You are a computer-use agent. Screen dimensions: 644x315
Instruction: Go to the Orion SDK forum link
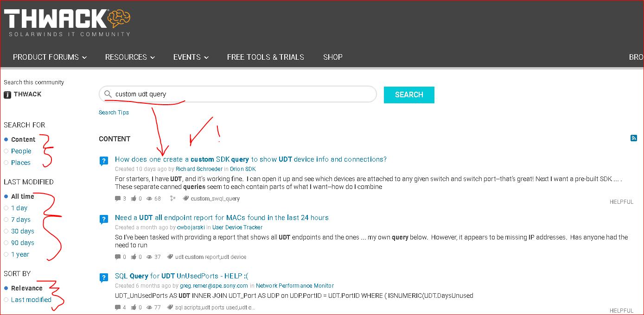pos(243,169)
